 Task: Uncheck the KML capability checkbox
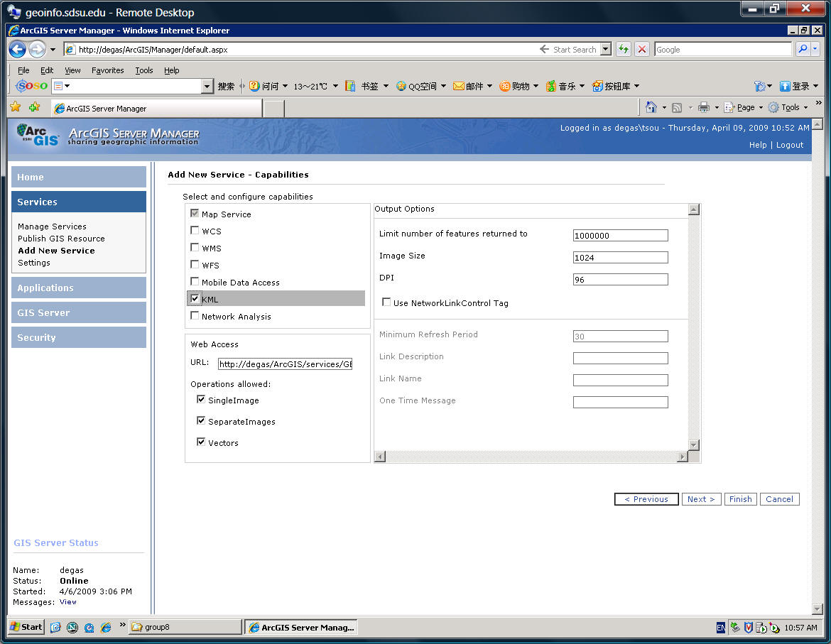click(x=195, y=298)
